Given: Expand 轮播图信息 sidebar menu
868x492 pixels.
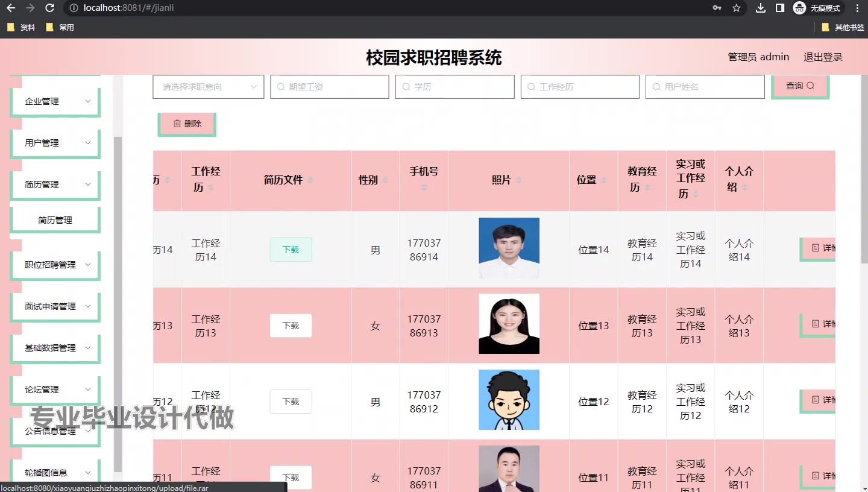Looking at the screenshot, I should point(54,473).
